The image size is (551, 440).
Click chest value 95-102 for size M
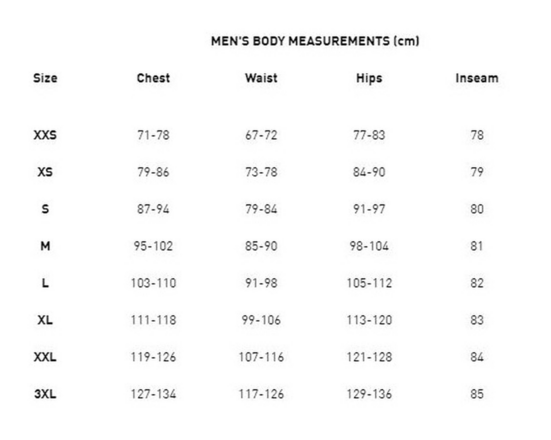pos(153,246)
